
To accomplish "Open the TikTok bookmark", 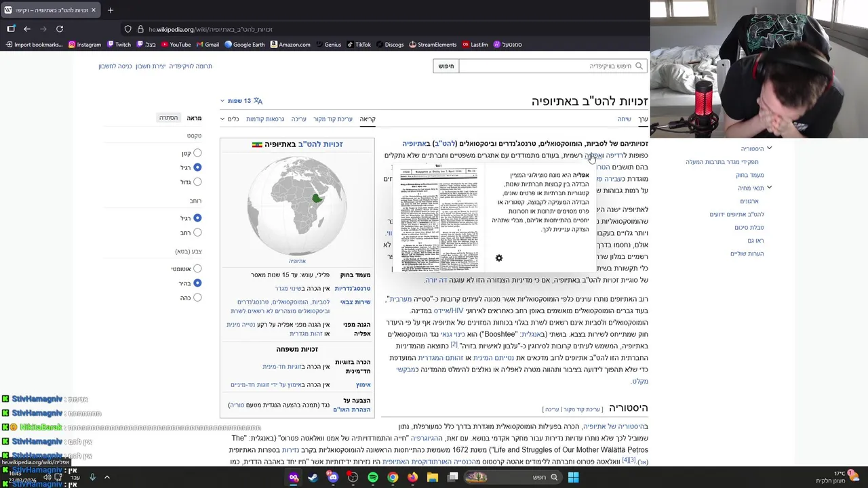I will 359,45.
